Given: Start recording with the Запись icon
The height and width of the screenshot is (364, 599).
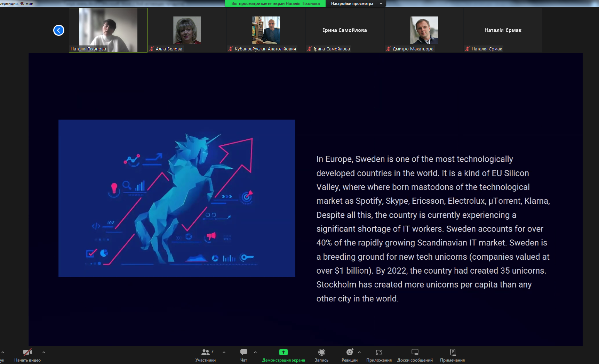Looking at the screenshot, I should pyautogui.click(x=322, y=352).
